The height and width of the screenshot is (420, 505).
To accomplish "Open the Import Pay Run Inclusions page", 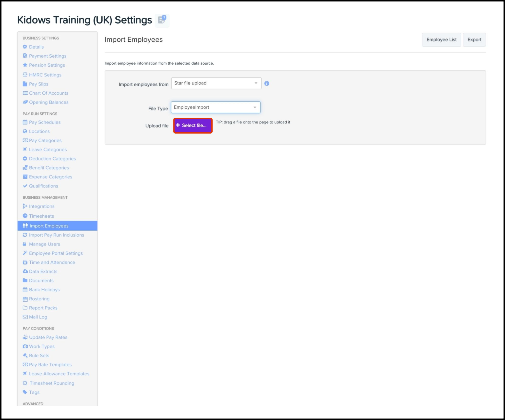I will [56, 235].
